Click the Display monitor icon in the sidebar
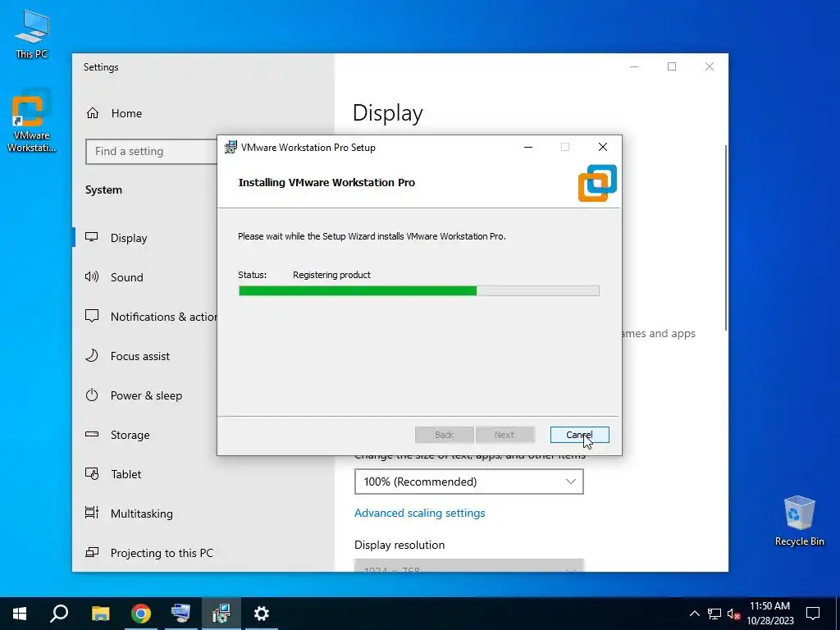 [92, 237]
